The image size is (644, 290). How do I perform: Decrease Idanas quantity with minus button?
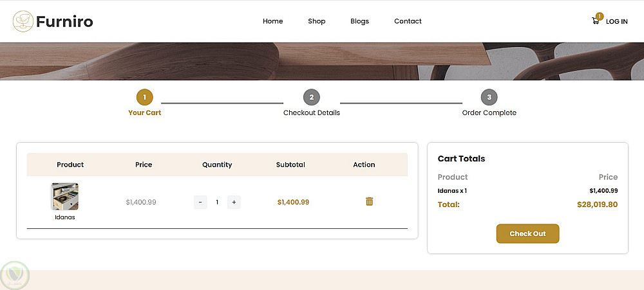pos(200,202)
